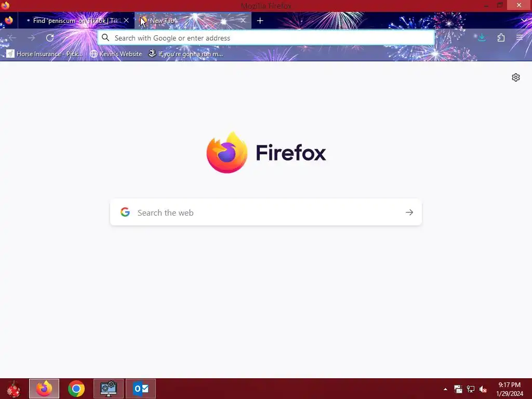This screenshot has width=532, height=399.
Task: Go forward one page
Action: tap(31, 37)
